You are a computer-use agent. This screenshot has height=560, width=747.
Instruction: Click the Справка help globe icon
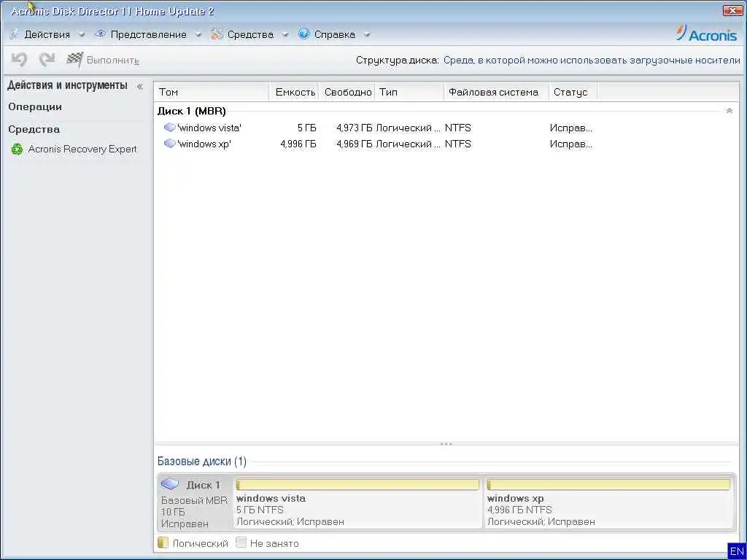point(303,34)
